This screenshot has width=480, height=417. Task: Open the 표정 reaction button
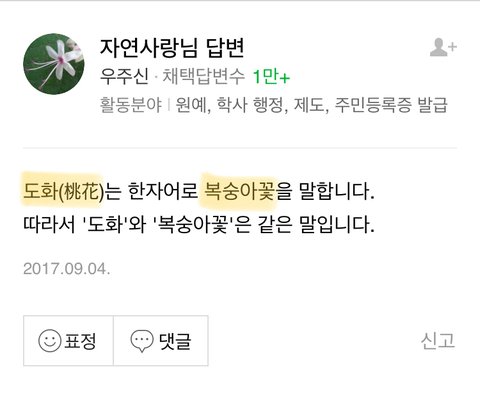[68, 341]
